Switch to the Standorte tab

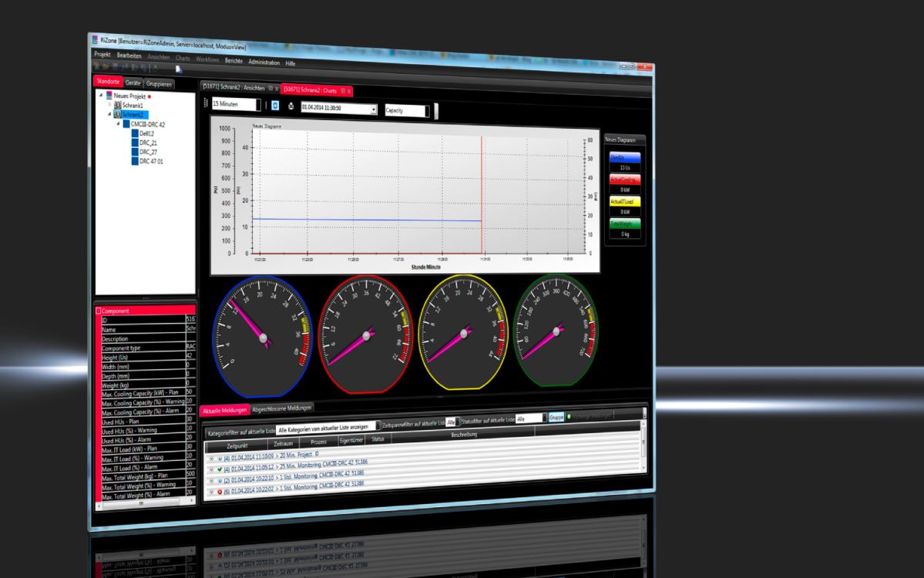point(109,82)
